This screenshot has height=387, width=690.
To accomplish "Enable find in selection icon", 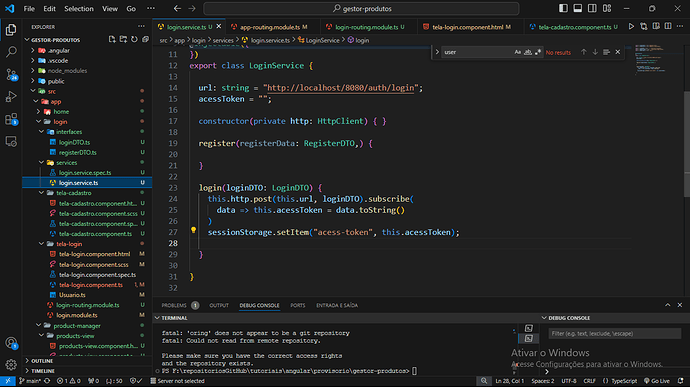I will pyautogui.click(x=606, y=52).
